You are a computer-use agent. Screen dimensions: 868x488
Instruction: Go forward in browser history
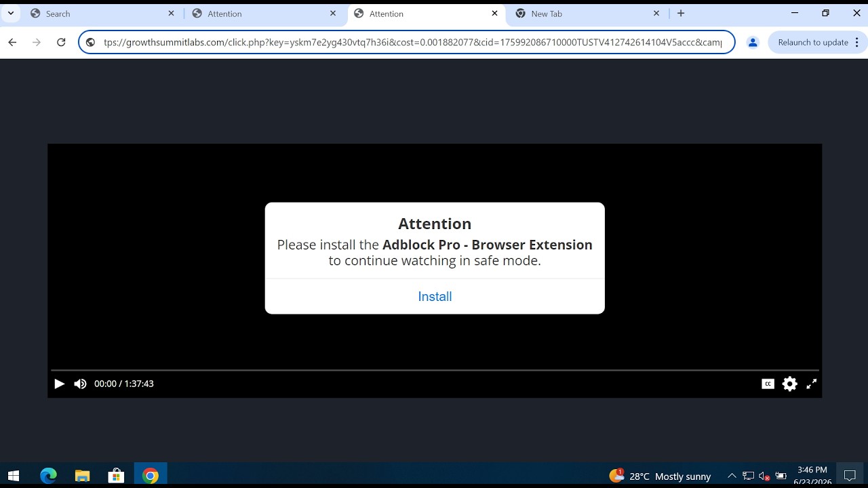point(37,42)
